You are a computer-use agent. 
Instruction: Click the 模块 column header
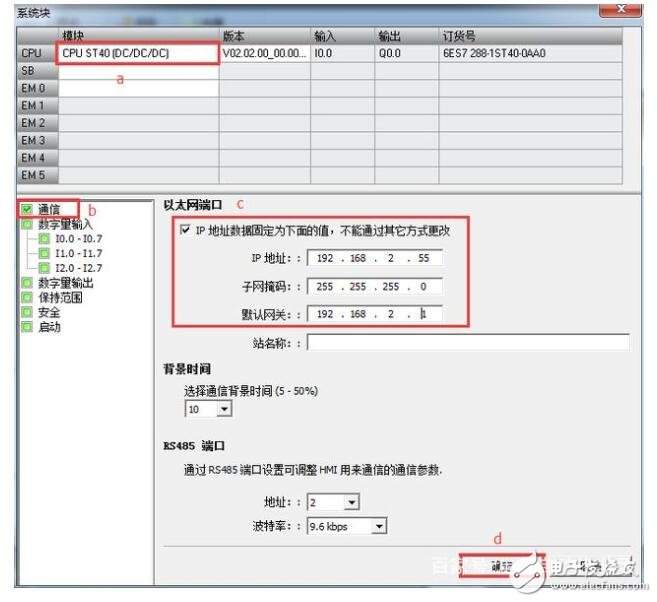tap(138, 36)
